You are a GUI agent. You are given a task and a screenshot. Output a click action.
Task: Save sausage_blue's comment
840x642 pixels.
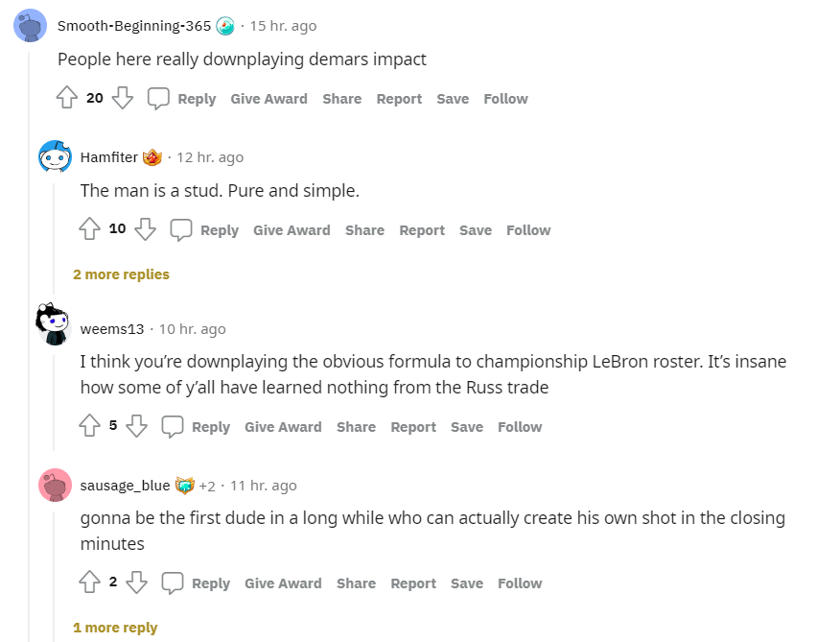(x=467, y=583)
